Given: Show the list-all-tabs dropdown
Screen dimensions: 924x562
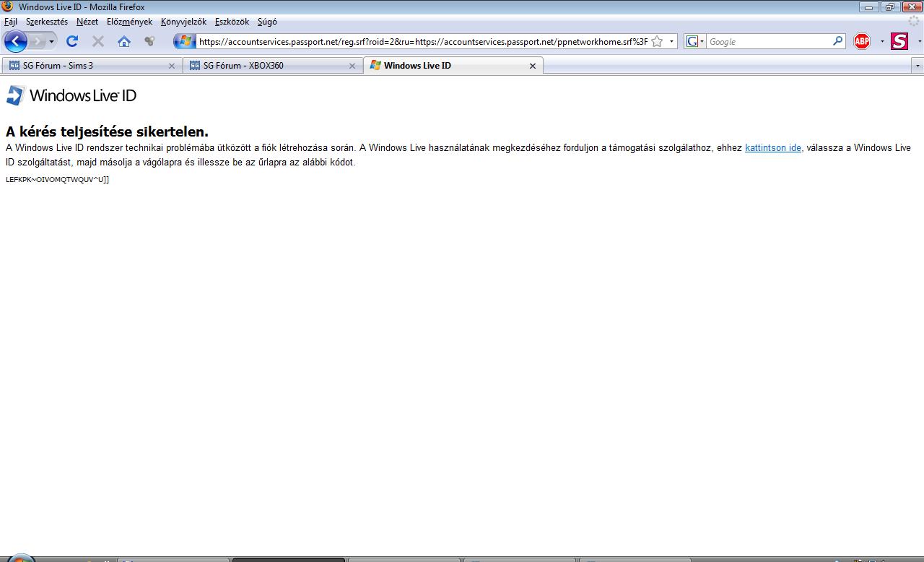Looking at the screenshot, I should 918,66.
